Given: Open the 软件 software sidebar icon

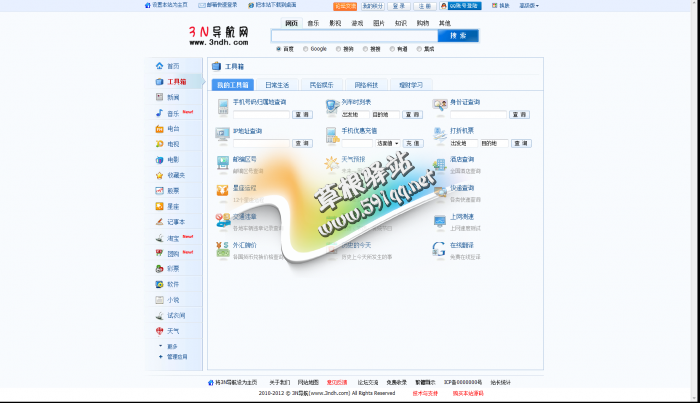Looking at the screenshot, I should (x=159, y=284).
